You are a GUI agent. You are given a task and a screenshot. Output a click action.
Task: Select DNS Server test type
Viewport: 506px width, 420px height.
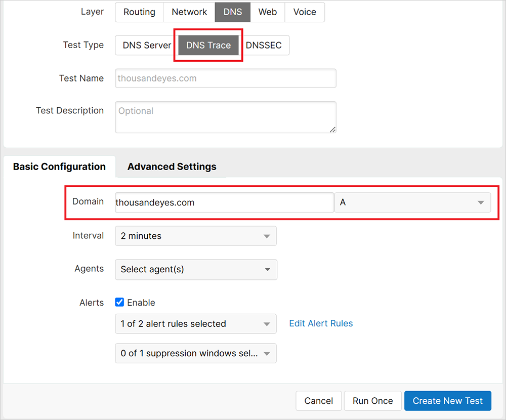pyautogui.click(x=147, y=45)
